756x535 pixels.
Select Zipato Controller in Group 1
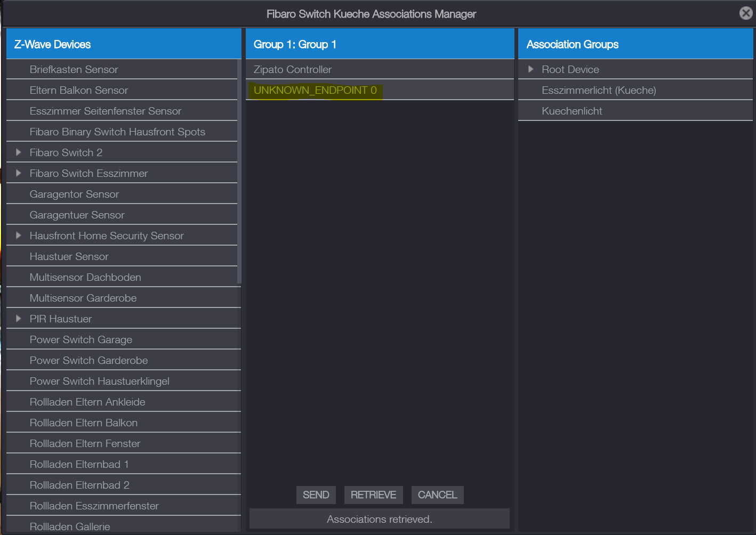click(293, 69)
